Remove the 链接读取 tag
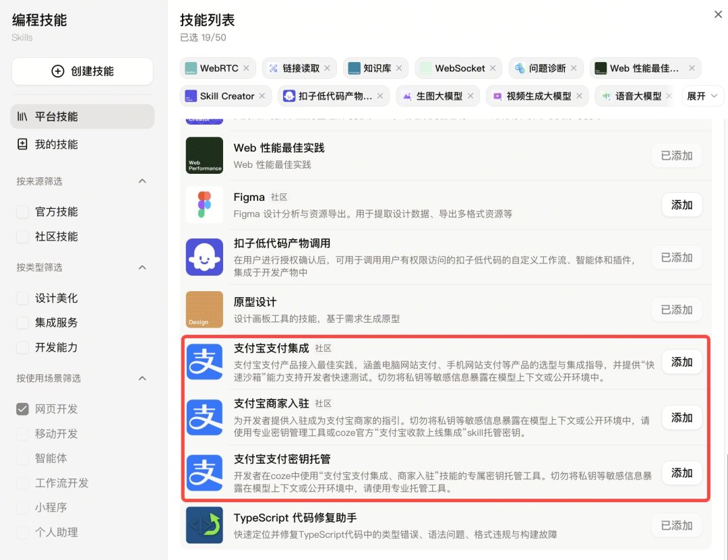Image resolution: width=728 pixels, height=560 pixels. (x=328, y=68)
